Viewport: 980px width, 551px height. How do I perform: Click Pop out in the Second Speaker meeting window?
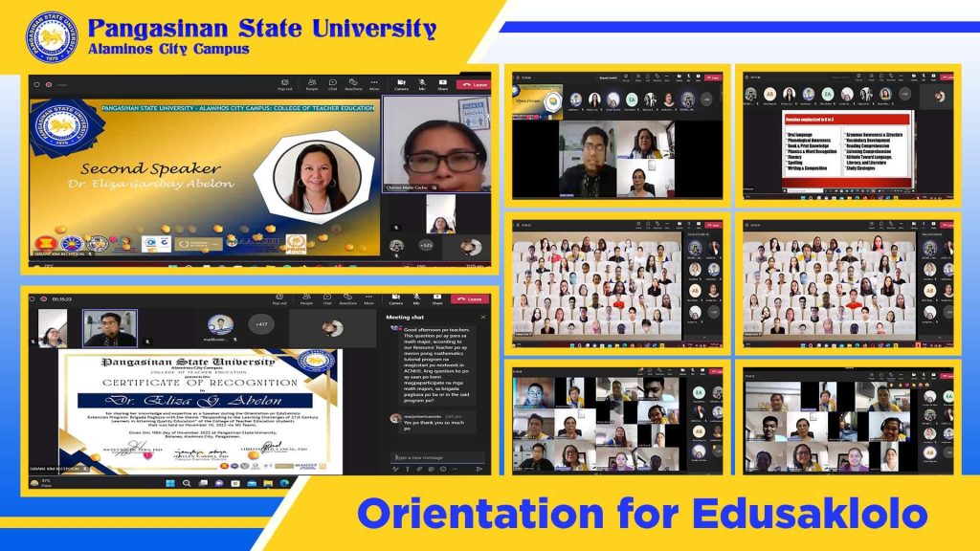tap(285, 84)
